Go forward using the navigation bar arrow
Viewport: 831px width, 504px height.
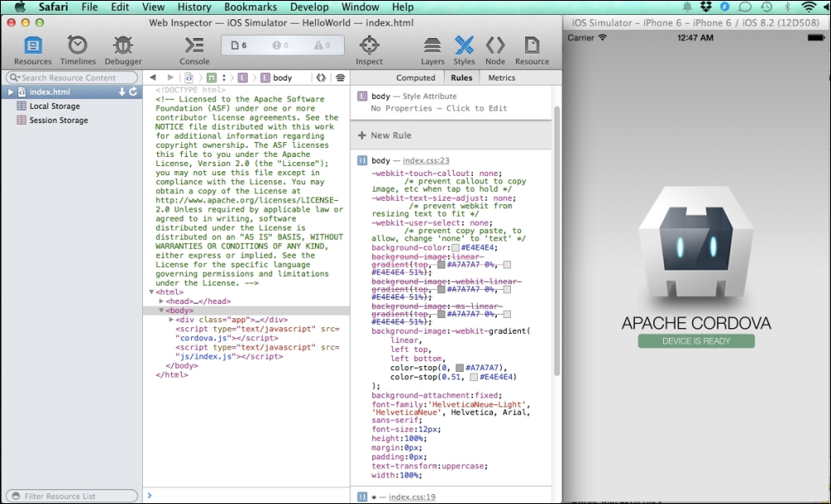tap(170, 78)
